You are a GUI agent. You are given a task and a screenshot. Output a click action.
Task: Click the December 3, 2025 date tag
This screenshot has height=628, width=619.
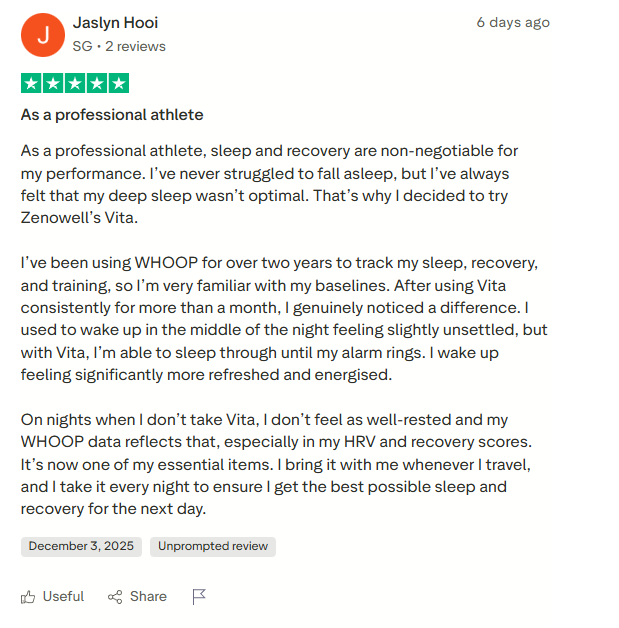click(x=81, y=546)
